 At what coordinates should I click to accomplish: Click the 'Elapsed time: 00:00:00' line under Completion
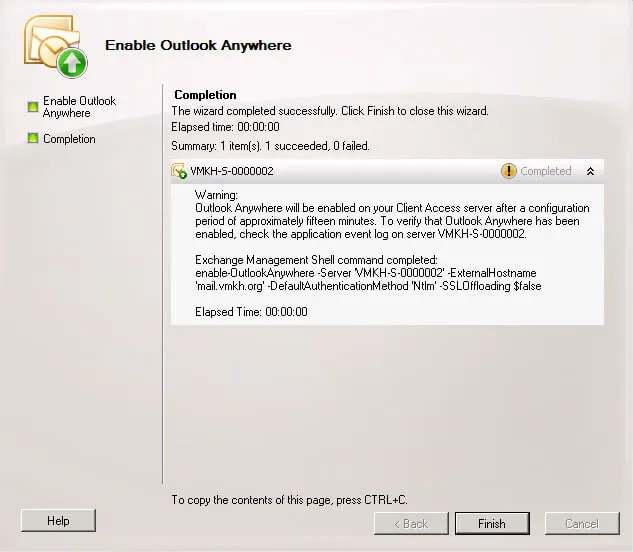[225, 127]
